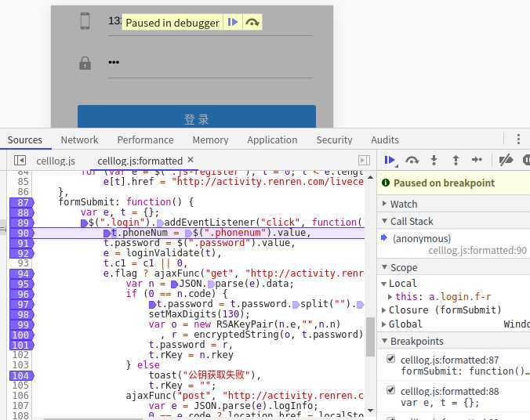The height and width of the screenshot is (420, 530).
Task: Deactivate breakpoints icon
Action: [506, 160]
